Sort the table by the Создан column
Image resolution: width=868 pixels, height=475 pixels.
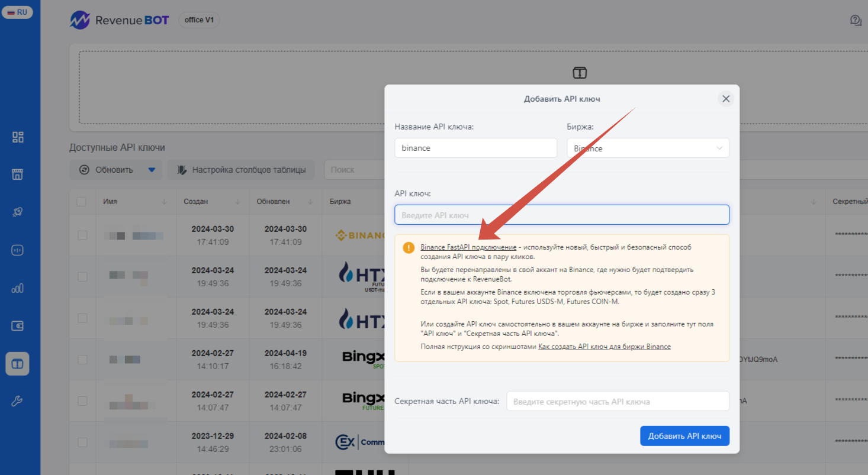tap(237, 202)
